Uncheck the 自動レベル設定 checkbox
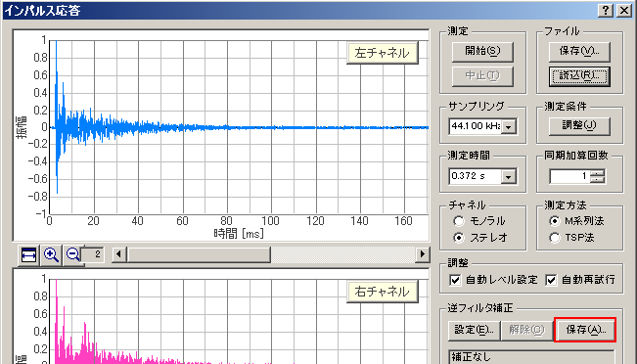Image resolution: width=637 pixels, height=364 pixels. point(455,280)
